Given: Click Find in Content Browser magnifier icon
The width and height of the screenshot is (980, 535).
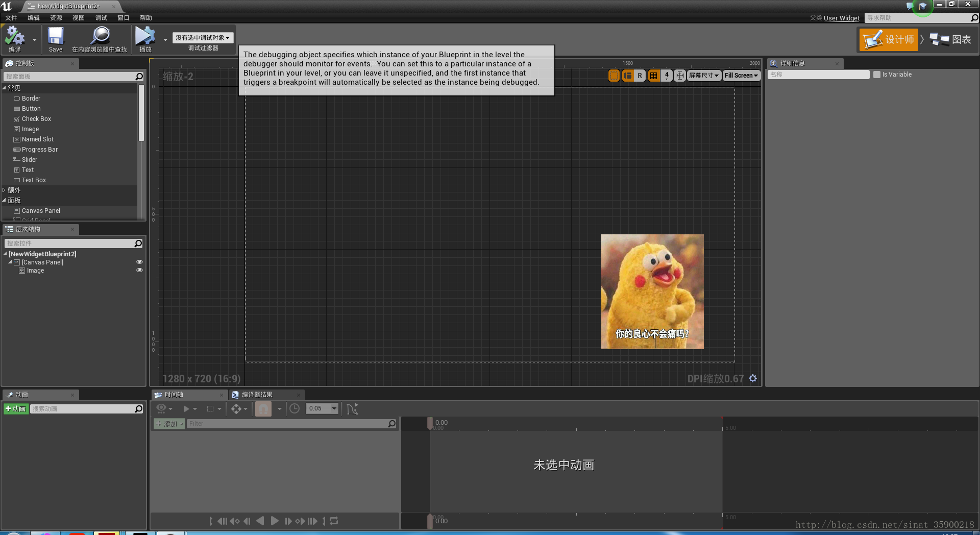Looking at the screenshot, I should pyautogui.click(x=100, y=36).
